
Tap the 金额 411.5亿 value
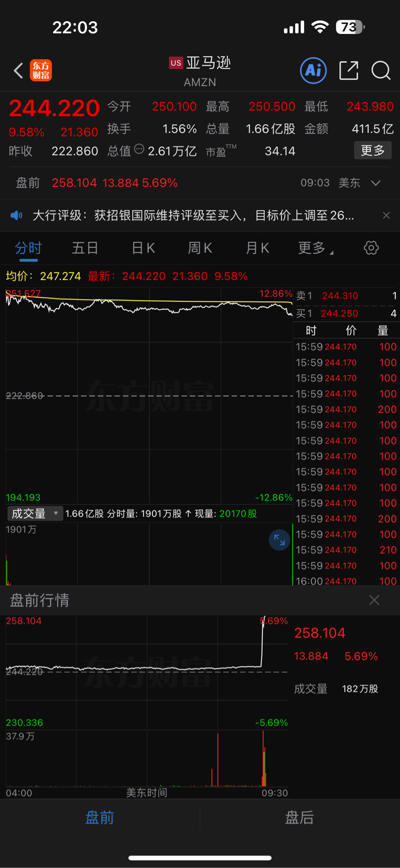click(x=373, y=129)
